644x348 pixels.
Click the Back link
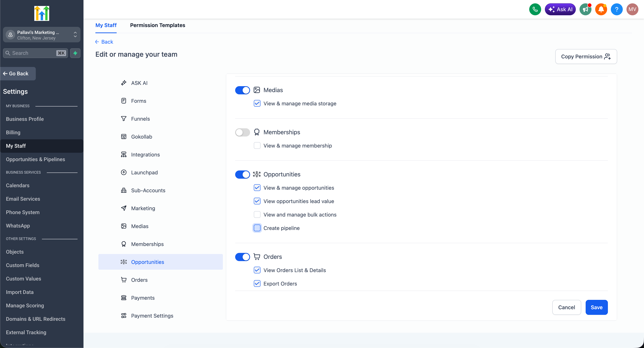coord(104,42)
